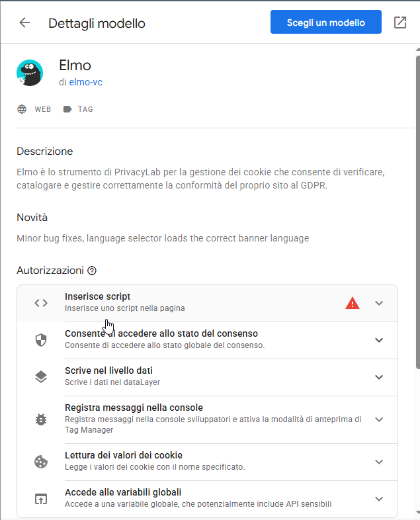420x520 pixels.
Task: Expand Lettura dei valori dei cookie
Action: (379, 462)
